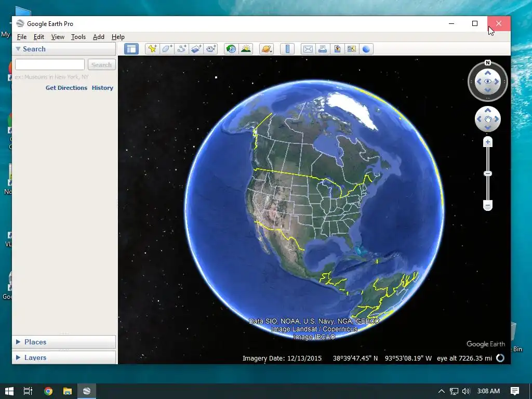Move right with the Move joystick right arrow
This screenshot has width=532, height=399.
pos(497,119)
